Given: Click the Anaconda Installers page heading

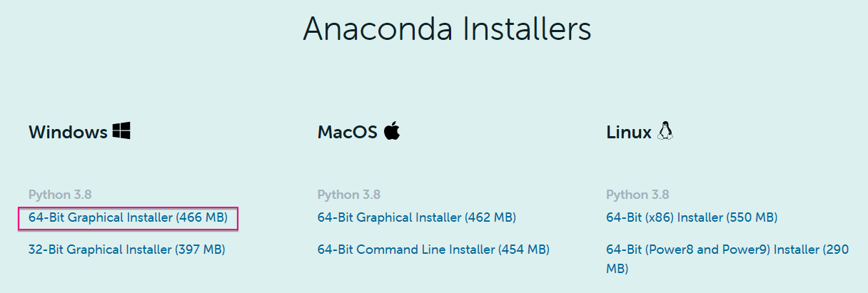Looking at the screenshot, I should pos(447,30).
